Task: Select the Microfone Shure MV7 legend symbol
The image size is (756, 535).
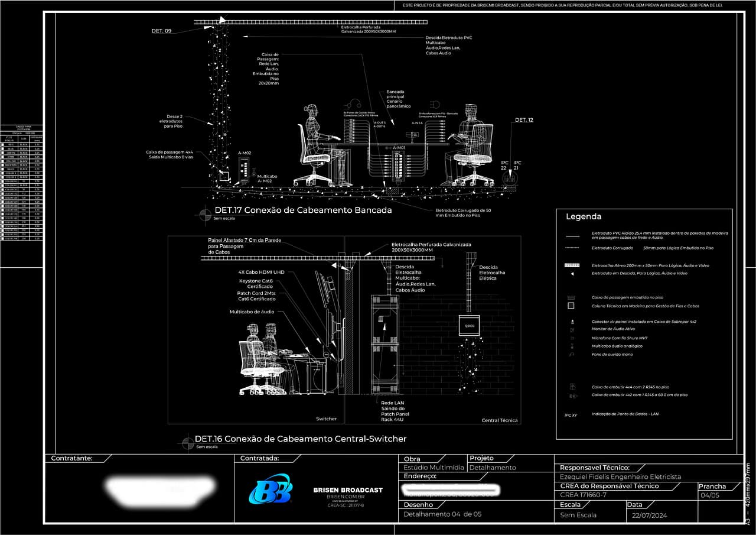Action: pyautogui.click(x=572, y=338)
